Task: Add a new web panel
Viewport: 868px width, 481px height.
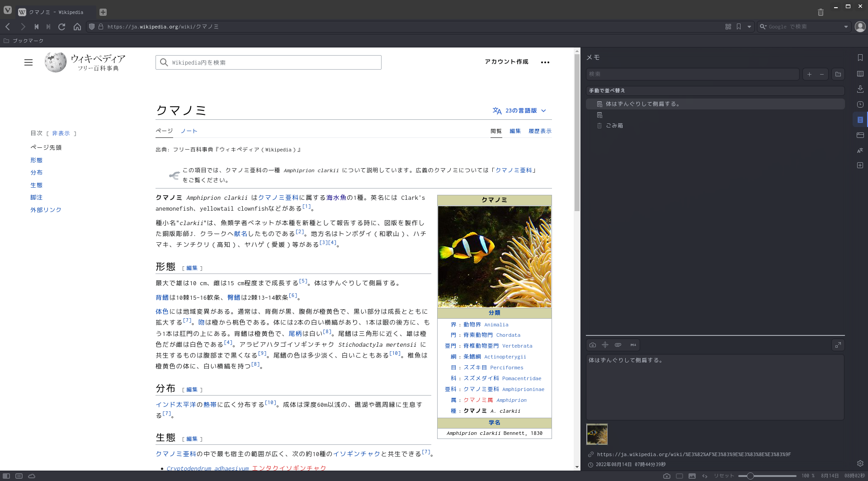Action: (x=860, y=165)
